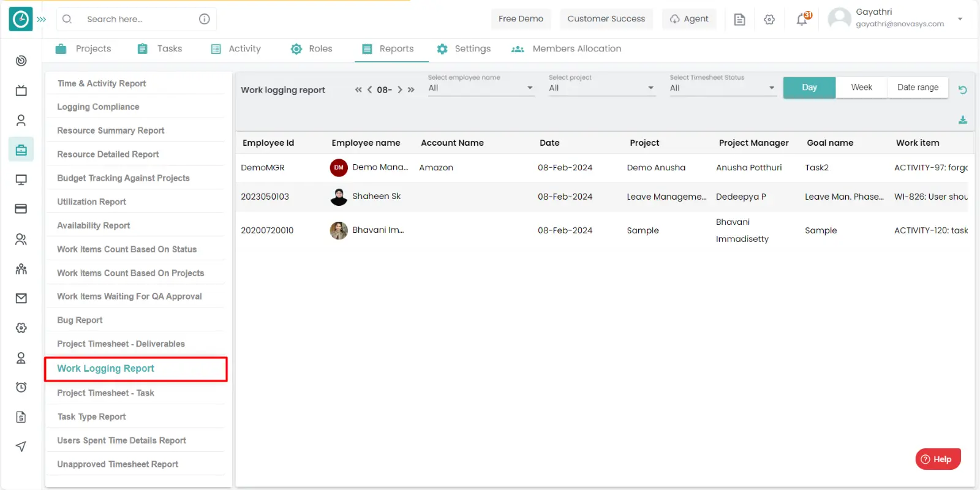This screenshot has width=980, height=490.
Task: Open Work Items Waiting For QA Approval
Action: click(x=129, y=296)
